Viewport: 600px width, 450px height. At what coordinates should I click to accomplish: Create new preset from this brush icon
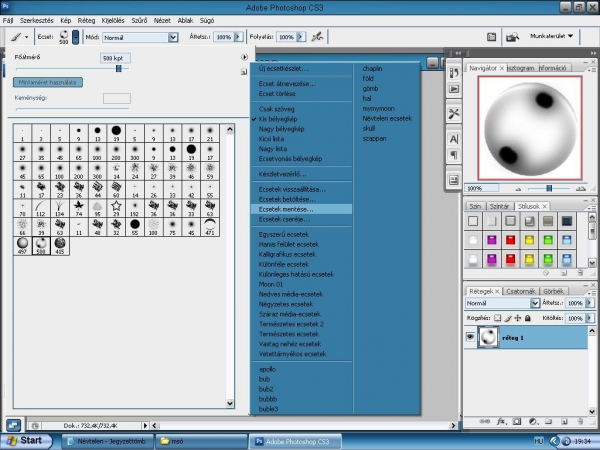coord(244,72)
